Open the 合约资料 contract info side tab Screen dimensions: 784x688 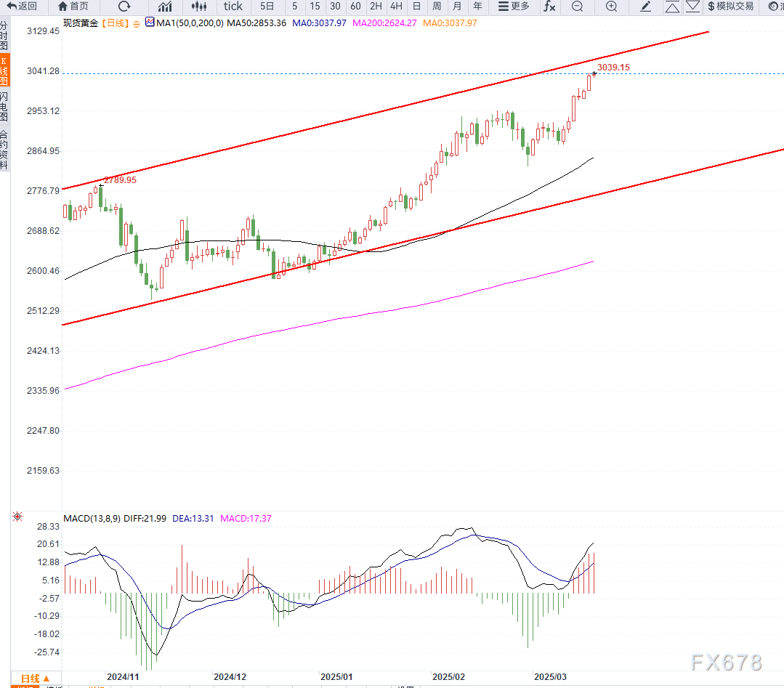pos(4,149)
